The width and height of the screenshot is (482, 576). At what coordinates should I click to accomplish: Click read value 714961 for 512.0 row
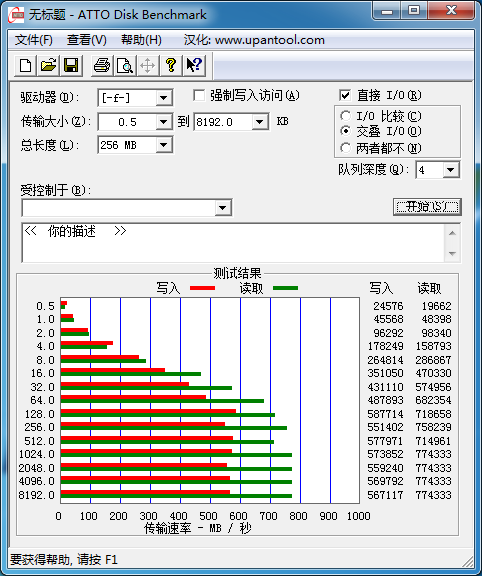(434, 441)
